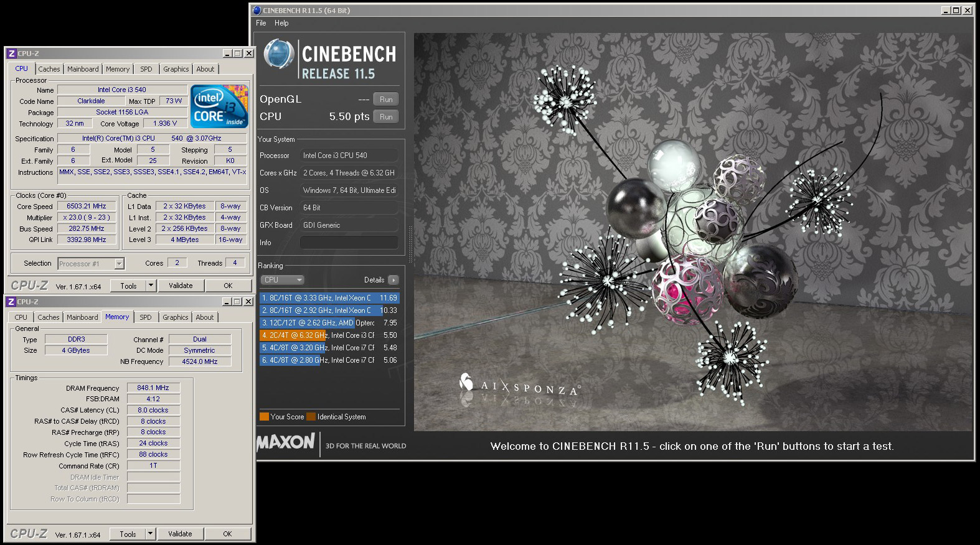This screenshot has height=545, width=980.
Task: Click the DRAM Frequency value 848.1 MHz
Action: [x=153, y=388]
